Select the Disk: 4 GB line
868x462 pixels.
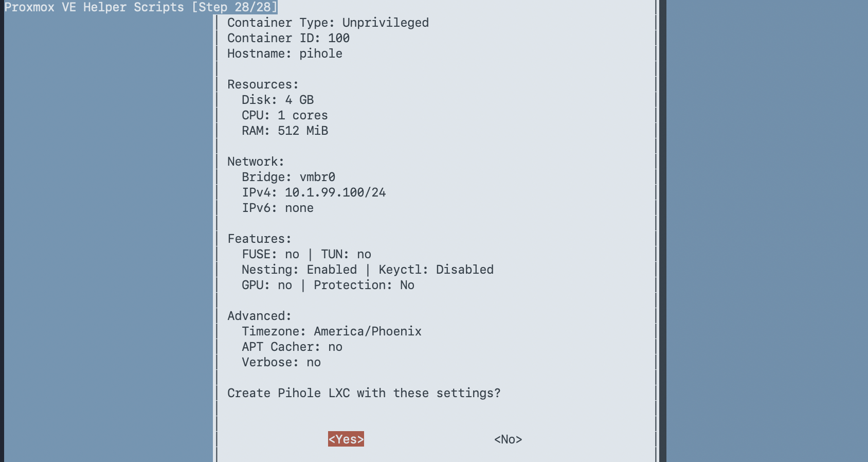278,100
